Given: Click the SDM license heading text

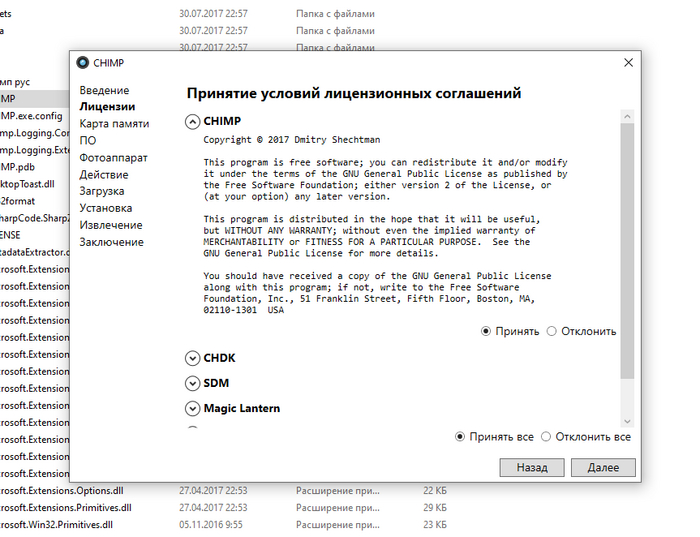Looking at the screenshot, I should [216, 383].
